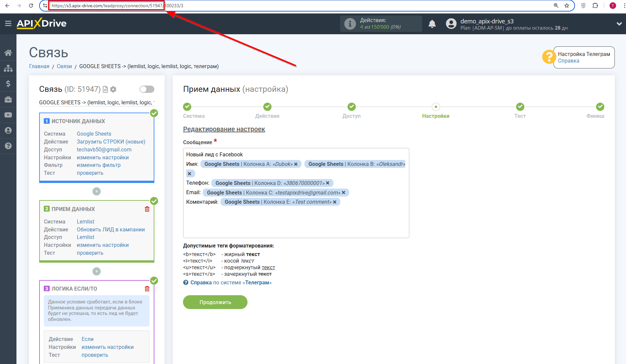The height and width of the screenshot is (364, 626).
Task: Open billing dollar icon in sidebar
Action: [x=8, y=84]
